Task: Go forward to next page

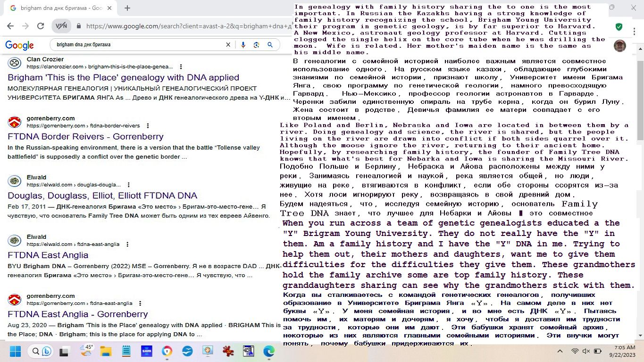Action: click(x=25, y=26)
